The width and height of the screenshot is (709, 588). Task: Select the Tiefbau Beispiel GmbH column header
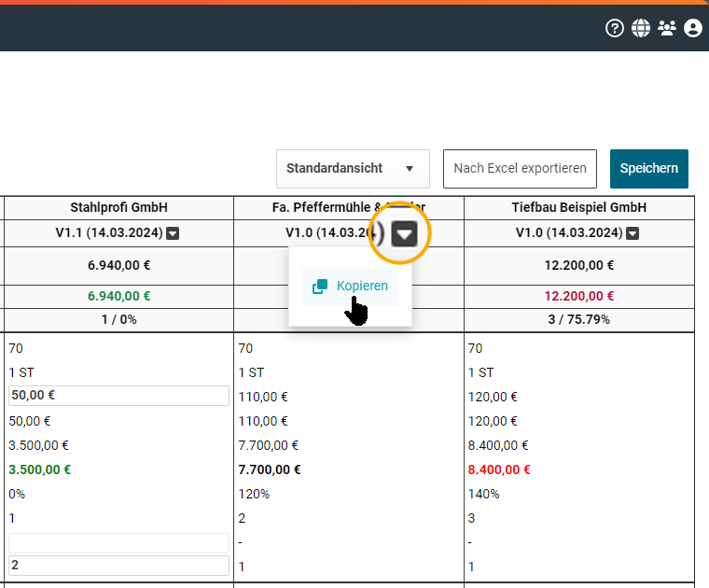click(578, 207)
